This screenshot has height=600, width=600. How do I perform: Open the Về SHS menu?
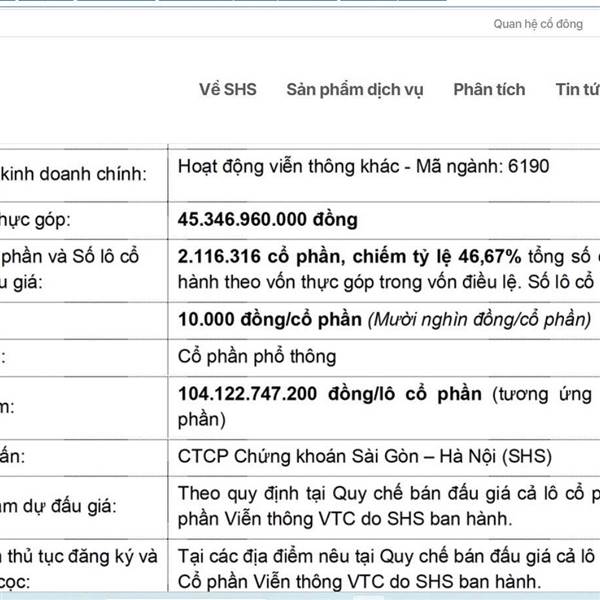228,89
